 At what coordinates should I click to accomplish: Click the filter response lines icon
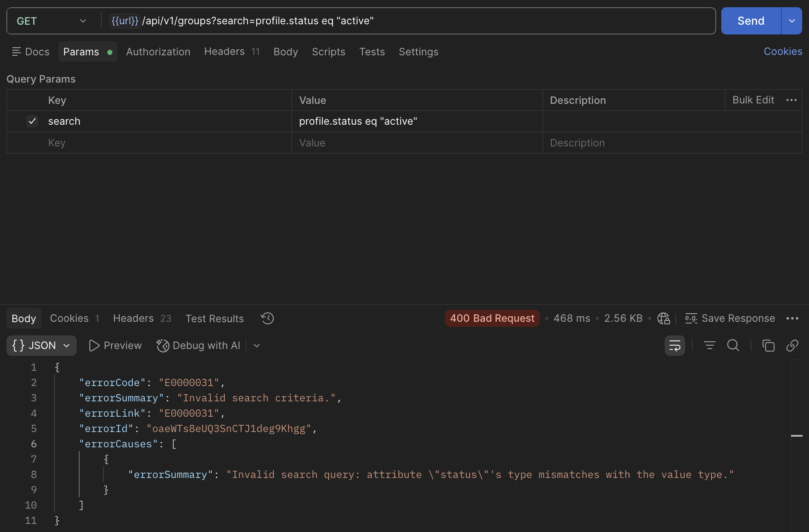tap(709, 346)
